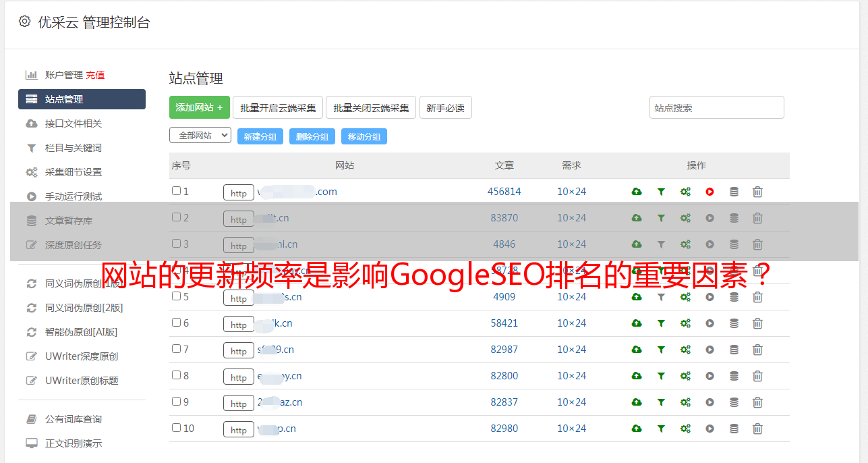Click the 充值 recharge link
Image resolution: width=868 pixels, height=463 pixels.
click(x=95, y=75)
